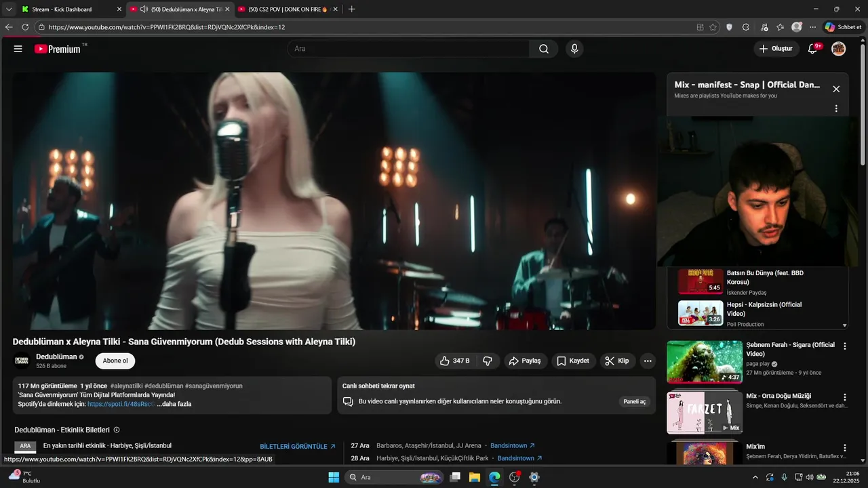Save the video with Kaydet
Image resolution: width=868 pixels, height=488 pixels.
click(573, 361)
